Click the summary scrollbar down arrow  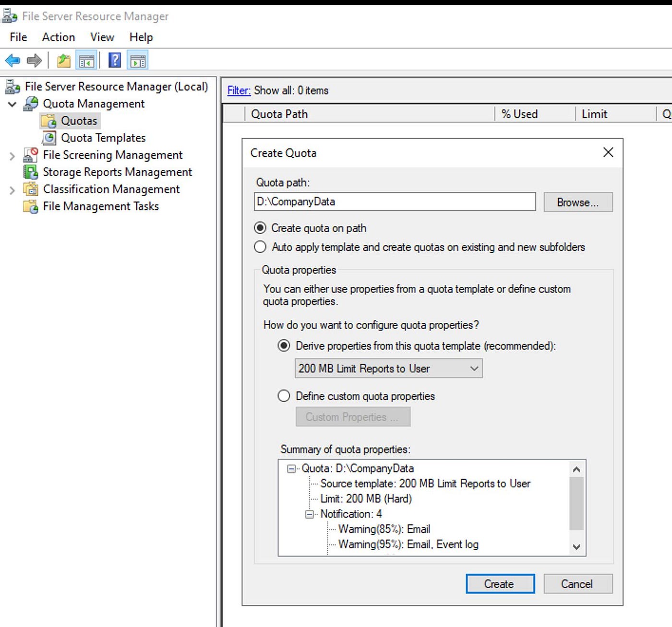(x=577, y=547)
